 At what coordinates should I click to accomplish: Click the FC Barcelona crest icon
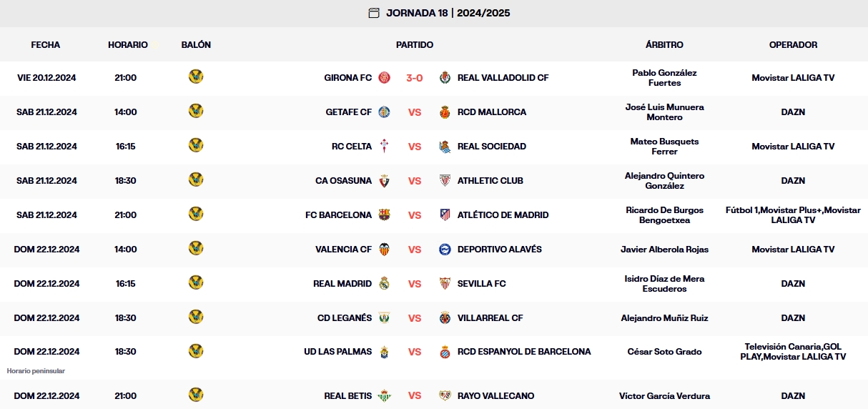pos(385,215)
